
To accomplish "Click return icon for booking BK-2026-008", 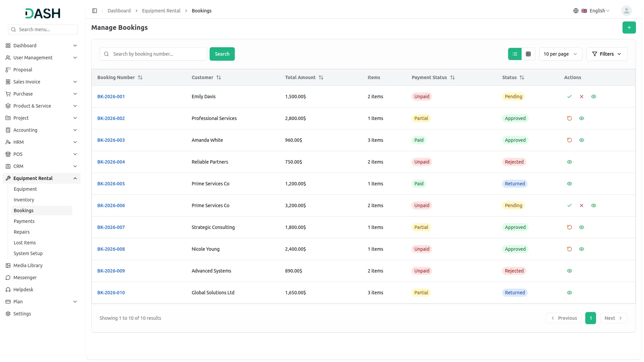I will 569,249.
